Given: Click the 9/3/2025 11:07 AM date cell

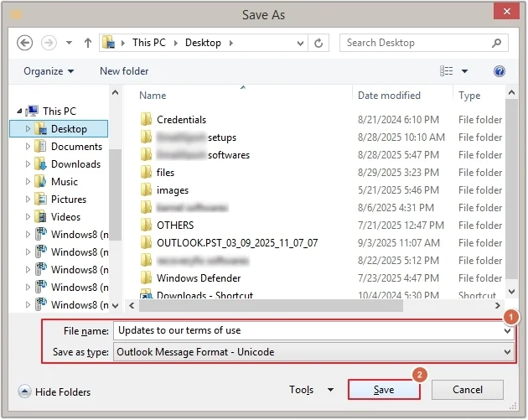Looking at the screenshot, I should [399, 243].
